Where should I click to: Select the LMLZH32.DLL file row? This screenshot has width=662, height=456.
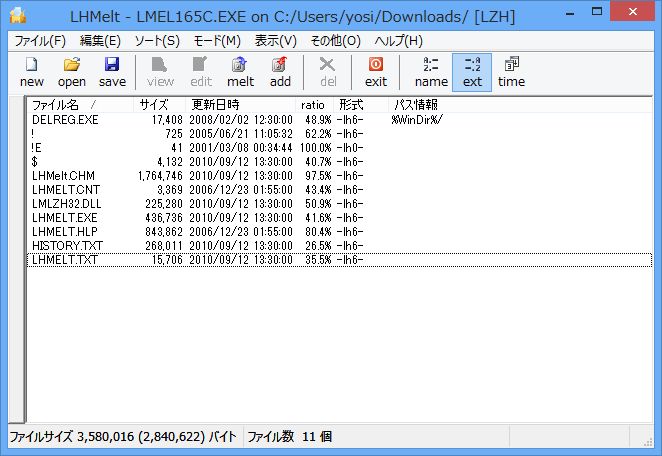coord(339,204)
